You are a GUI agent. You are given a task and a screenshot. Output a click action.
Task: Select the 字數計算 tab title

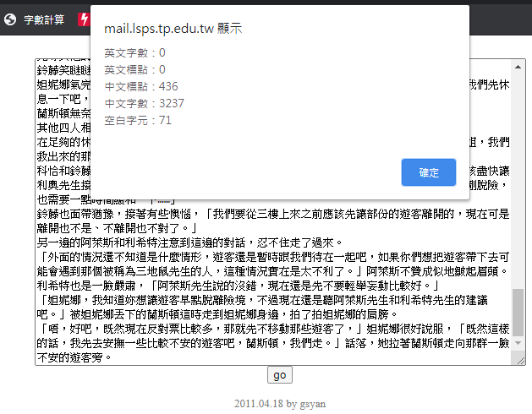(x=44, y=19)
